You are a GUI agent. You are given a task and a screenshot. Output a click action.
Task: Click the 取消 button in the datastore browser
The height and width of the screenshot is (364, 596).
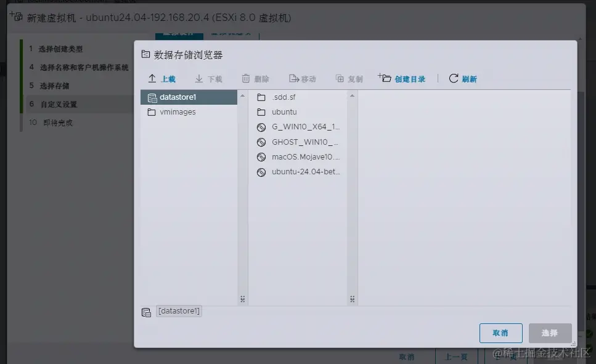click(x=500, y=333)
